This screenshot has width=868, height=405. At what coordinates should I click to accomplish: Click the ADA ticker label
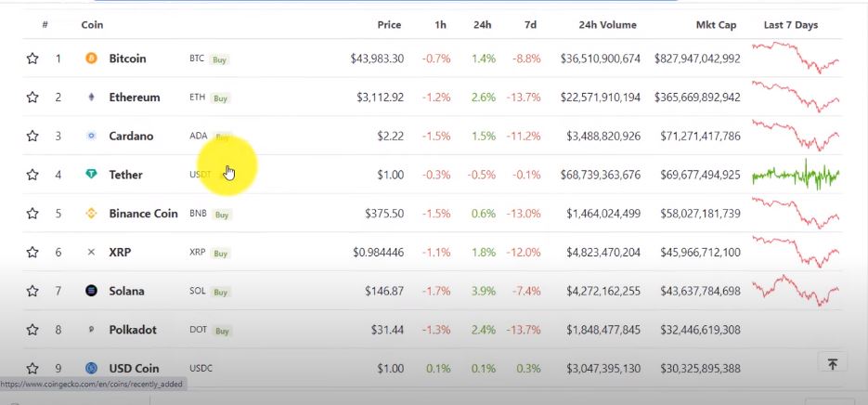(x=198, y=136)
